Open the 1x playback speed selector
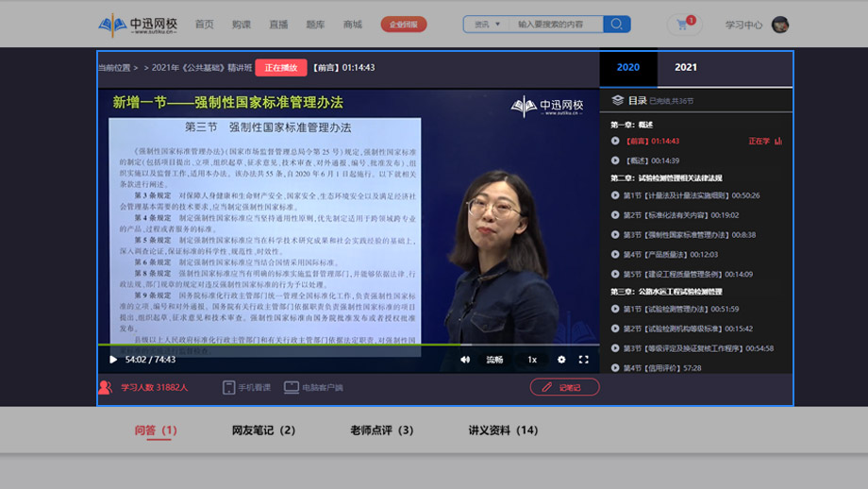Screen dimensions: 868x489 (532, 360)
